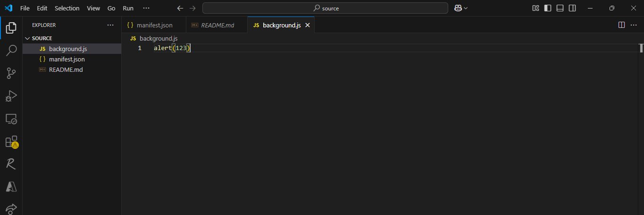
Task: Open the Edit menu
Action: pyautogui.click(x=42, y=8)
